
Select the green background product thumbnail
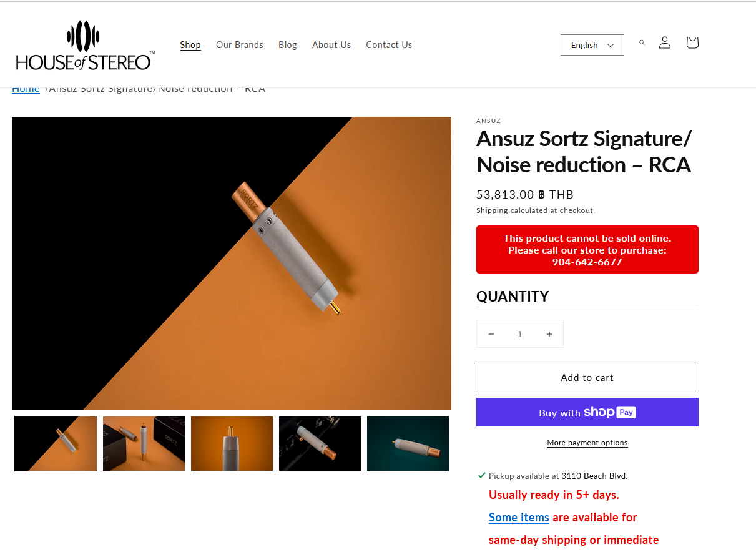408,443
